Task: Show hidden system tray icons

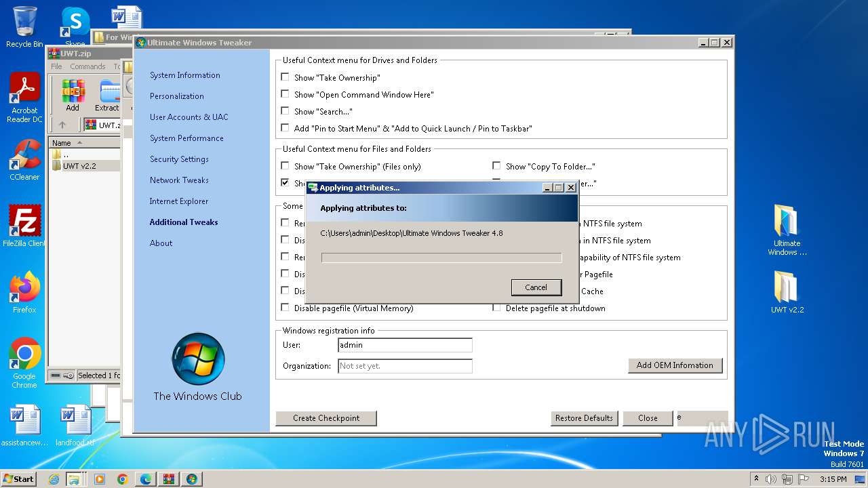Action: coord(756,479)
